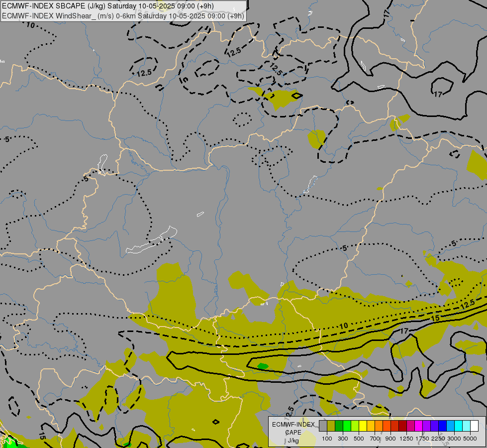This screenshot has height=448, width=487.
Task: Click the sky blue legend swatch
Action: (x=450, y=426)
